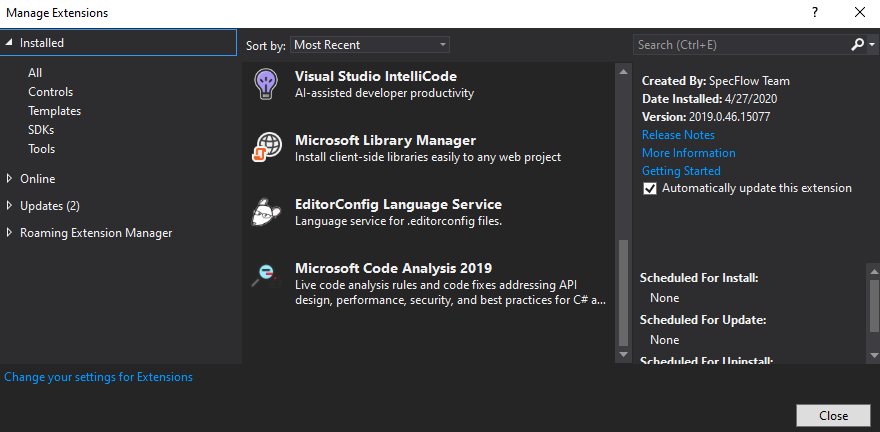This screenshot has height=432, width=880.
Task: Click the scheduled panel scroll down arrow
Action: 874,355
